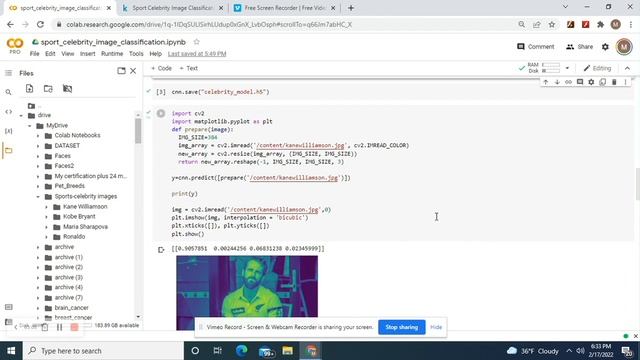Click Windows taskbar search box
The height and width of the screenshot is (360, 640).
(x=103, y=351)
